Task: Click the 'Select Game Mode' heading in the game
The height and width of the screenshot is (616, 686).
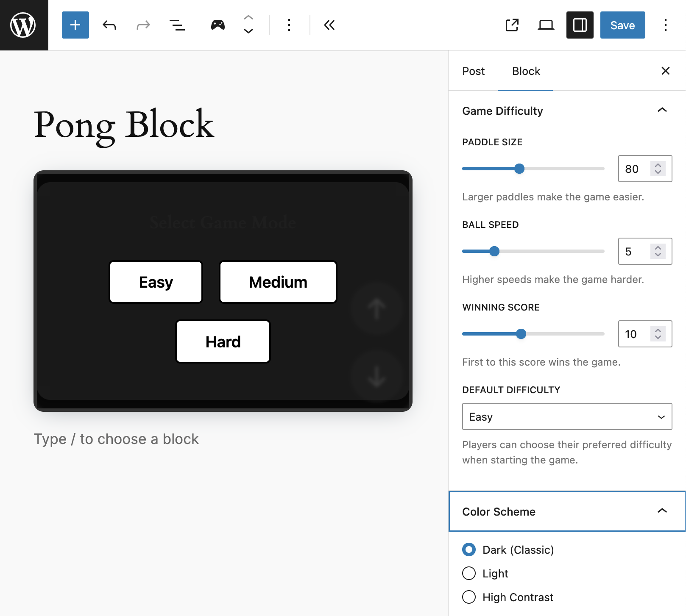Action: [223, 222]
